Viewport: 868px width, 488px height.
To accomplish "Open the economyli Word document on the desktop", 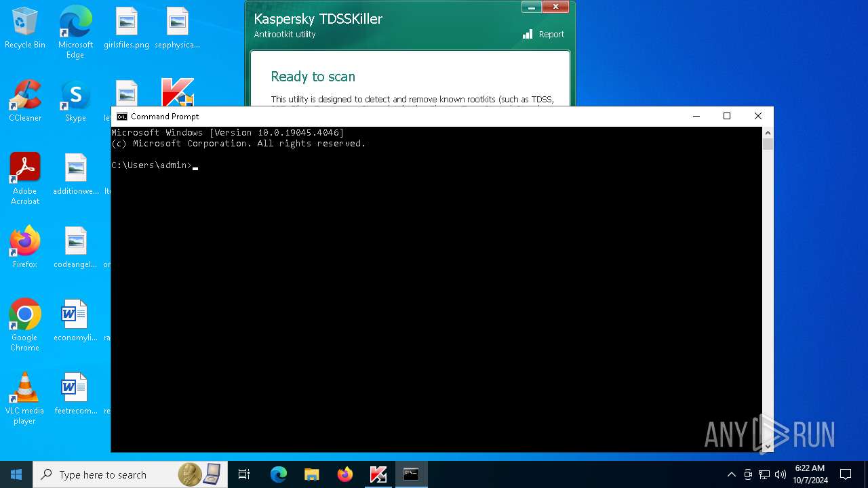I will pos(75,321).
